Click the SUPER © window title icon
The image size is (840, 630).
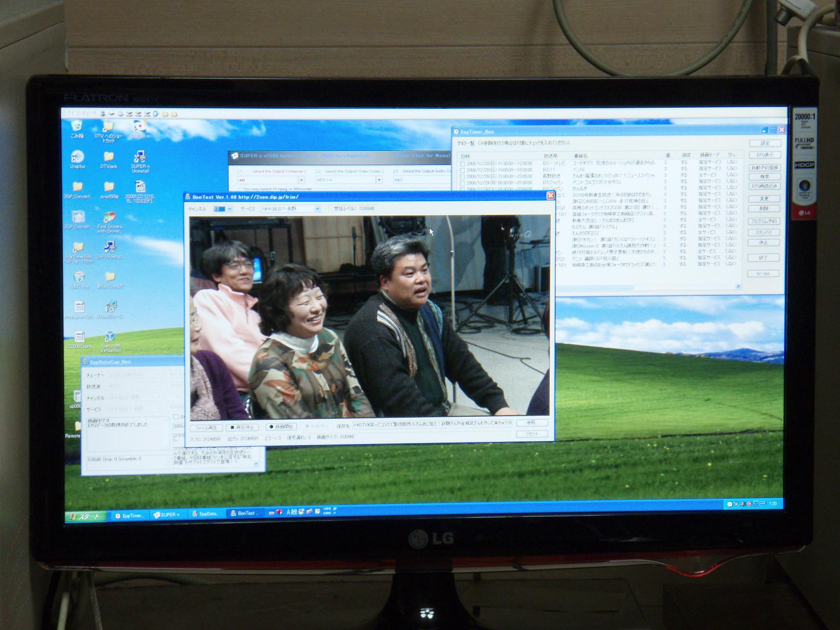[234, 156]
